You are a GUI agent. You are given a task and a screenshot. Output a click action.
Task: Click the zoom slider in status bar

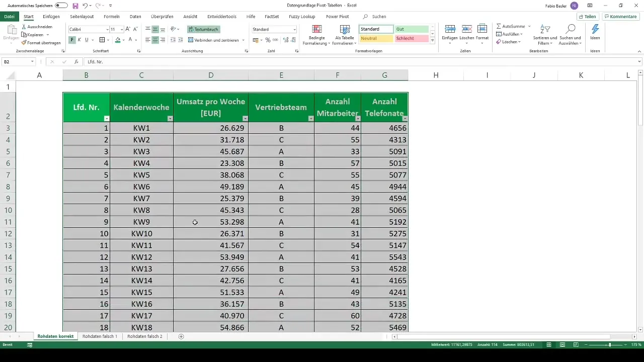click(610, 345)
